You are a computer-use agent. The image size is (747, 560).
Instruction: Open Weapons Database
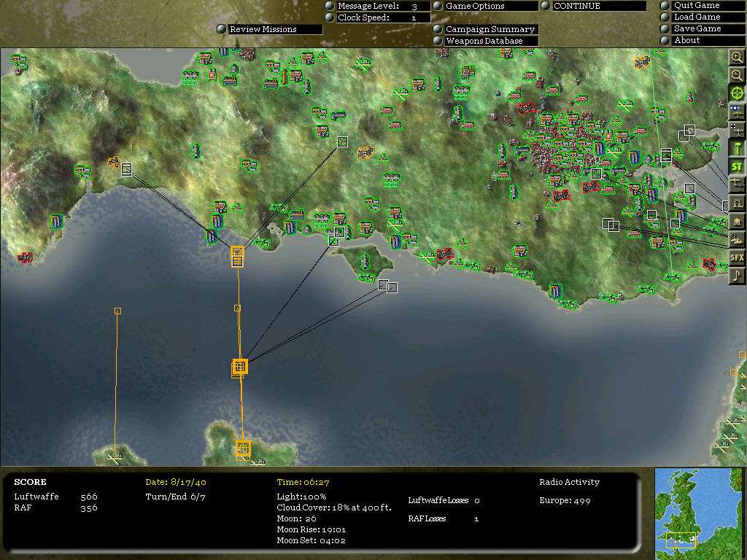(491, 41)
